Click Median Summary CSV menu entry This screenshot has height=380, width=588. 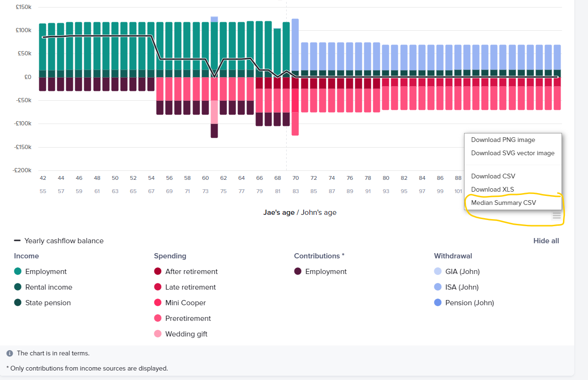pyautogui.click(x=503, y=203)
